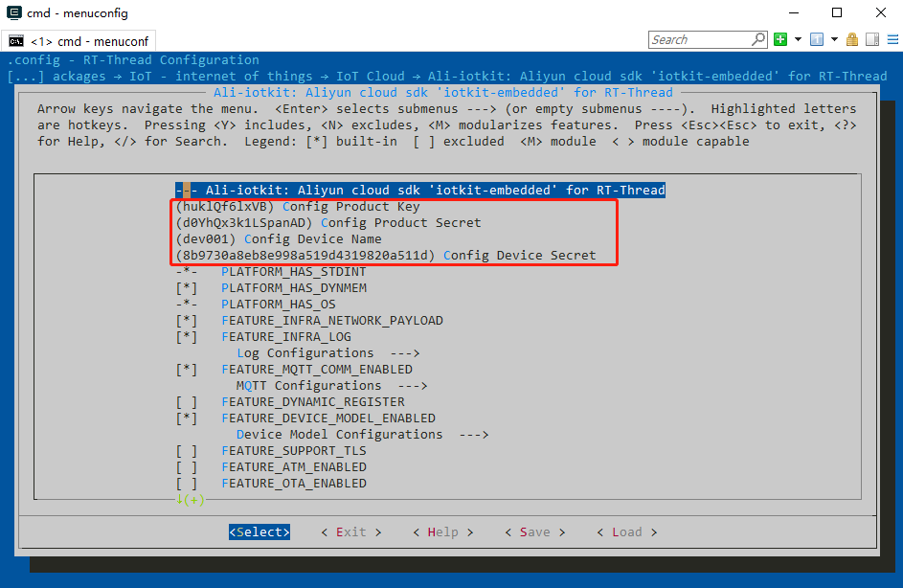Click the search magnifier icon

tap(758, 39)
